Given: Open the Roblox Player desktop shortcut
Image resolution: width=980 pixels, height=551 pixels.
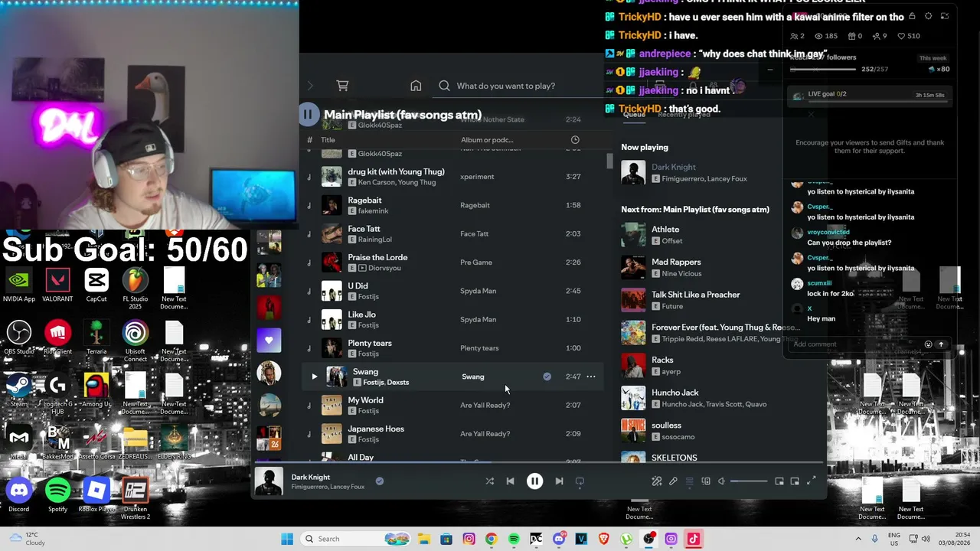Looking at the screenshot, I should (x=96, y=495).
